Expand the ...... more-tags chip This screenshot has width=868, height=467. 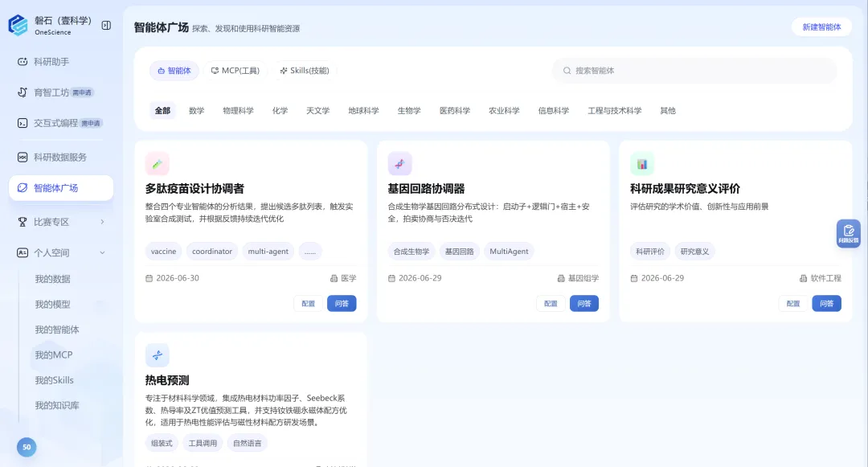click(310, 252)
